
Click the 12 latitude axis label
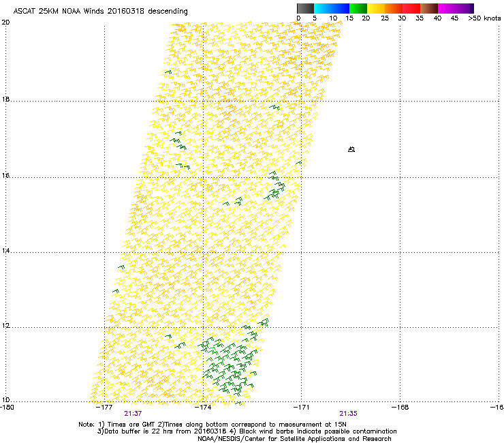tap(5, 326)
